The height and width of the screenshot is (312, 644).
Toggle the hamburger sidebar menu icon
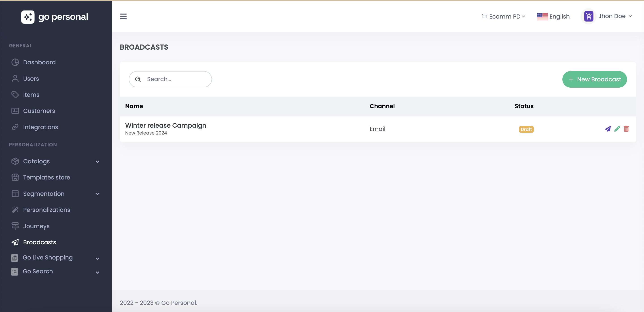tap(123, 17)
